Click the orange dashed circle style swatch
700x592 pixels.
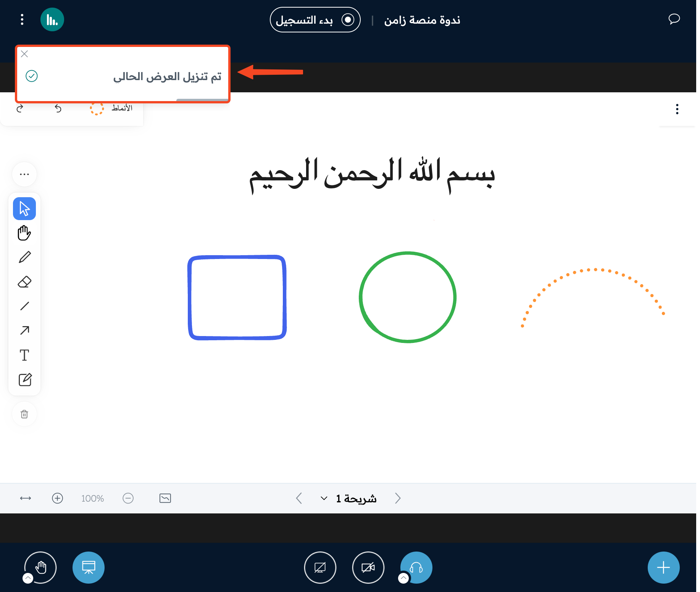click(x=97, y=108)
